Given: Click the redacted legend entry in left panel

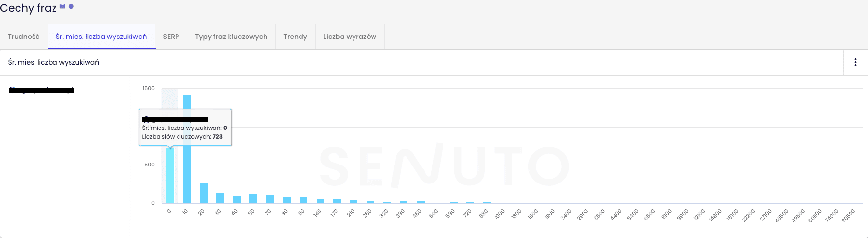Looking at the screenshot, I should (x=41, y=90).
